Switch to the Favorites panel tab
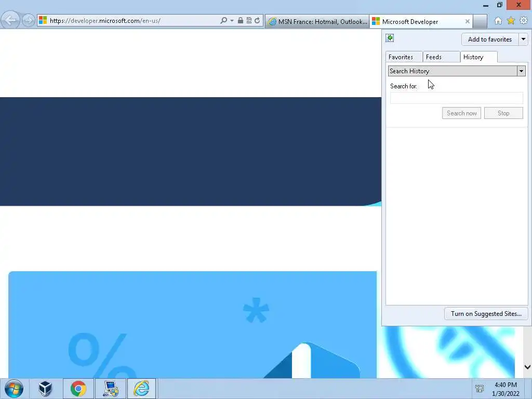 (403, 57)
